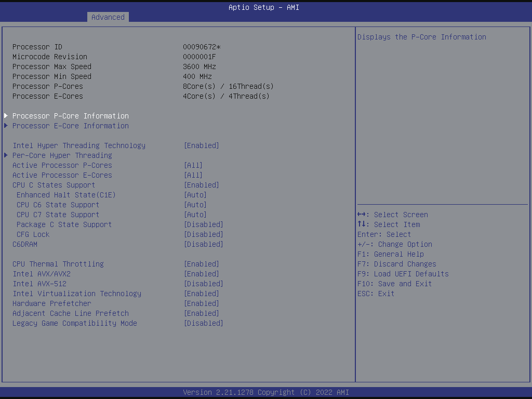Open the Advanced tab
This screenshot has height=399, width=532.
108,17
